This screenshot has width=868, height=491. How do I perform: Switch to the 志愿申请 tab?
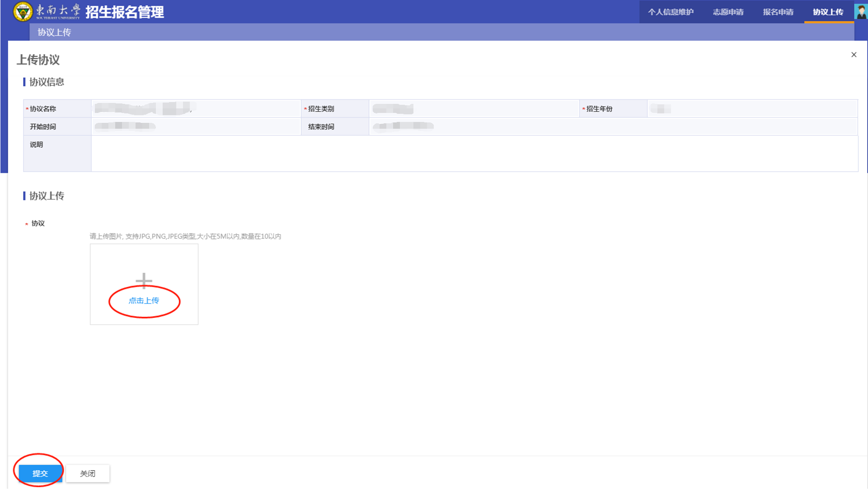pos(728,12)
